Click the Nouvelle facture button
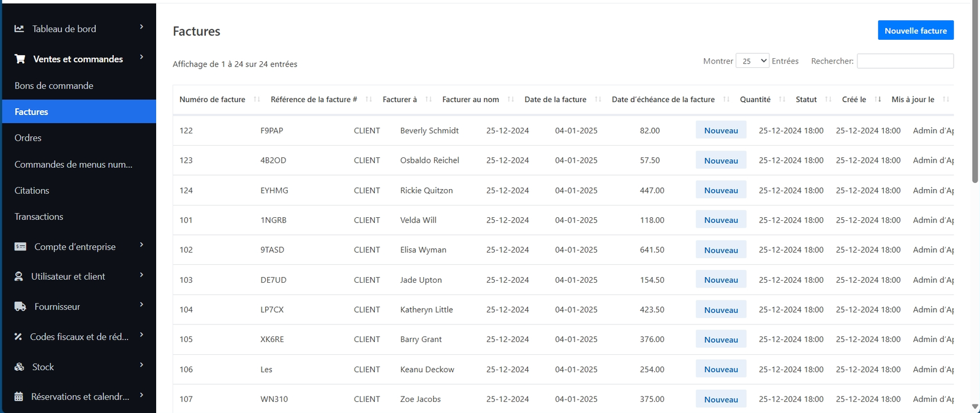Screen dimensions: 980x413 click(915, 31)
